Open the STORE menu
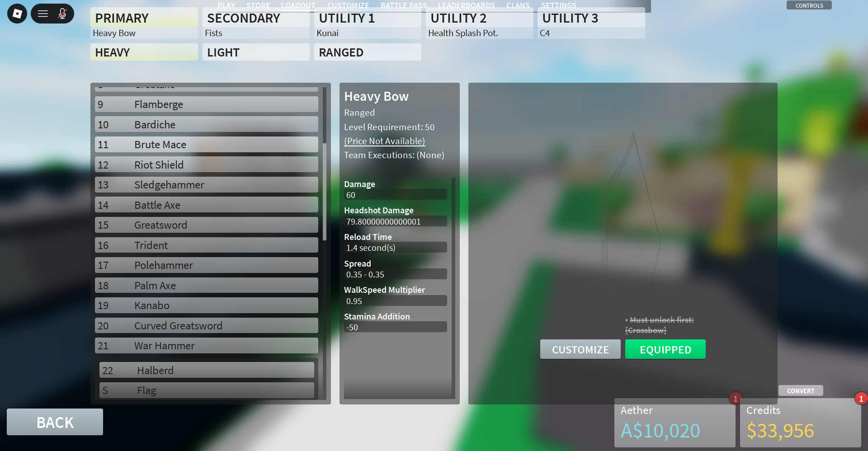 258,5
